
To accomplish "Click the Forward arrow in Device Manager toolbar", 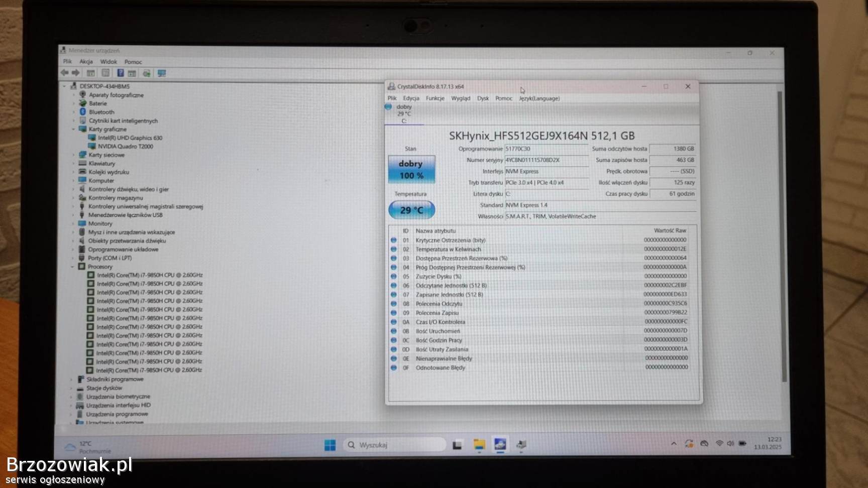I will [75, 73].
